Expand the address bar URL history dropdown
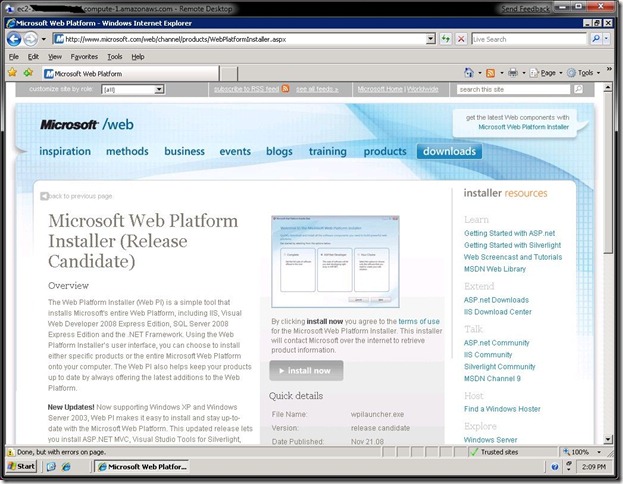The width and height of the screenshot is (623, 484). tap(430, 39)
